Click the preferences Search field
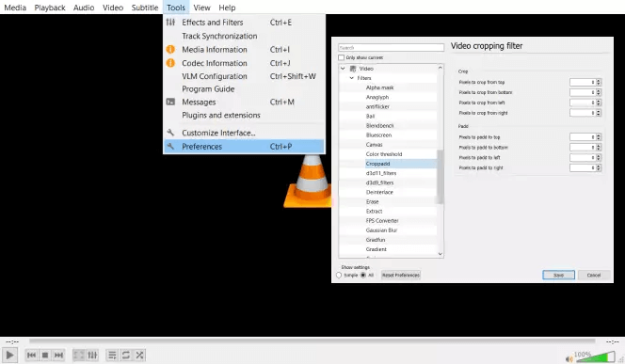Viewport: 625px width, 364px height. coord(391,47)
